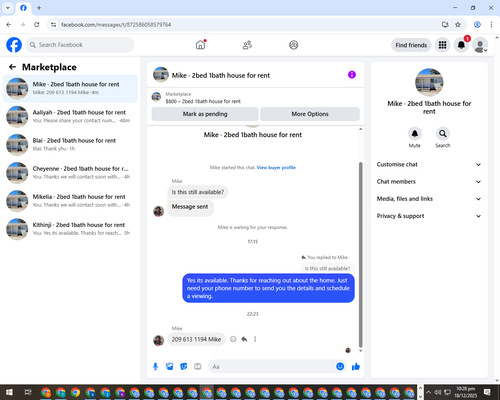Click the 'Is this still available?' message

click(x=198, y=192)
